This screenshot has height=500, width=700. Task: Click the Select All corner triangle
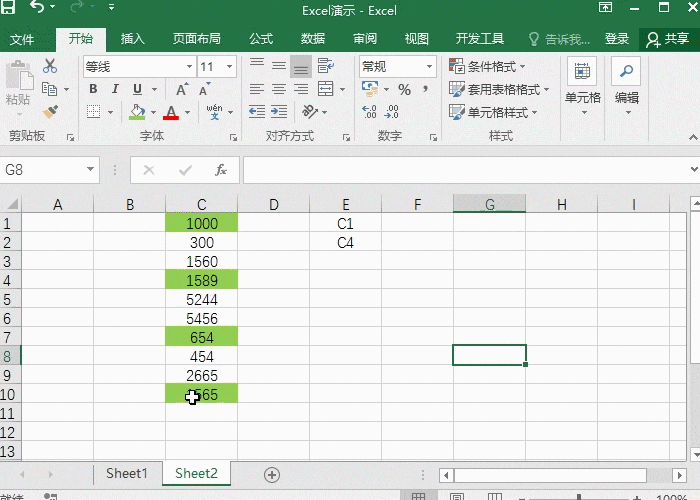click(11, 204)
